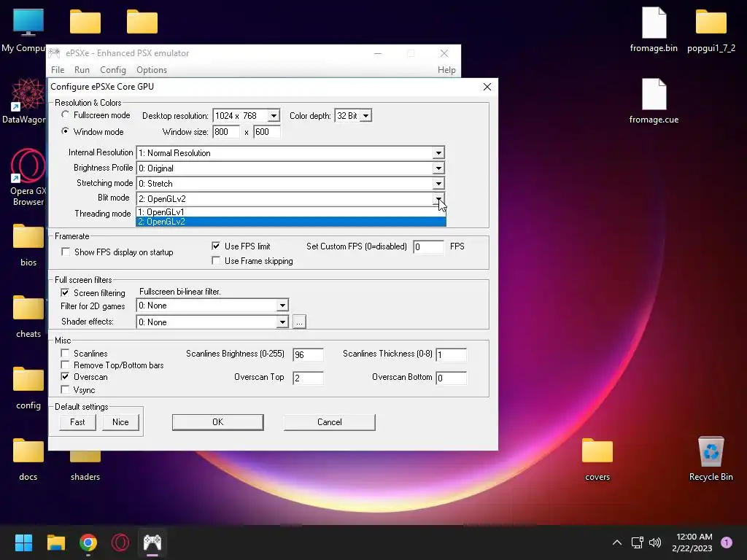
Task: Click the shader browse ellipsis button
Action: click(x=298, y=322)
